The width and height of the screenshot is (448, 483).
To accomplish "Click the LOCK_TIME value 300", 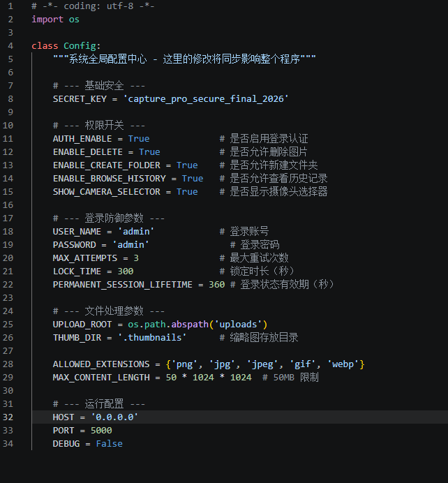I will [125, 272].
